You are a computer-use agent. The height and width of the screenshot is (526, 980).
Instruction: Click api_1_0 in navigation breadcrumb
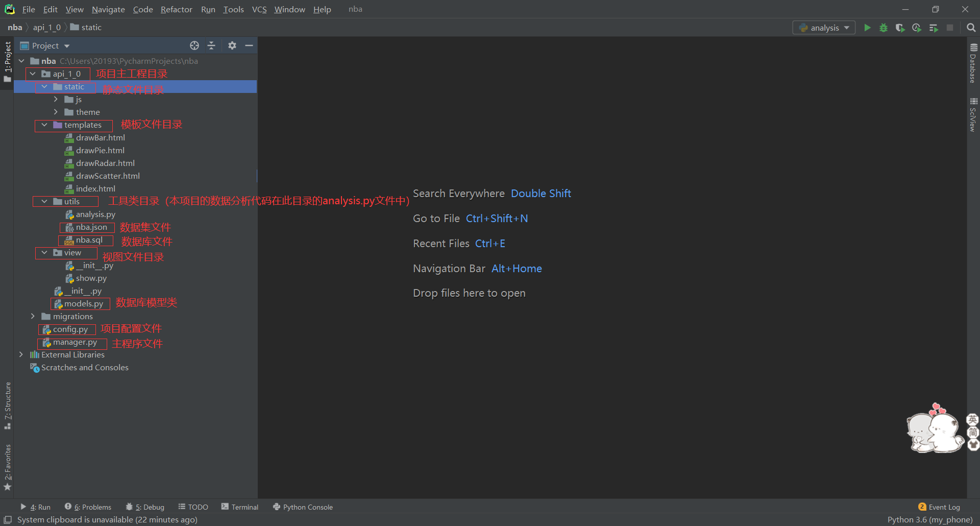pos(47,28)
